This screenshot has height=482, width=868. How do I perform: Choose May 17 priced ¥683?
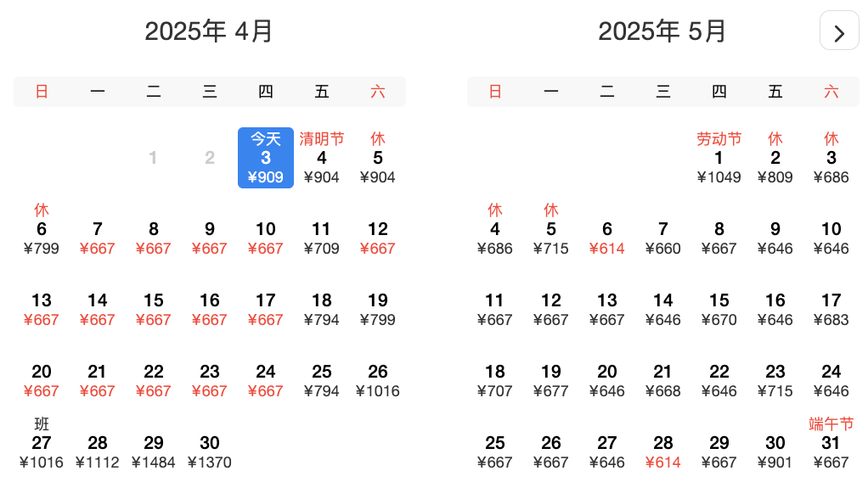(831, 310)
